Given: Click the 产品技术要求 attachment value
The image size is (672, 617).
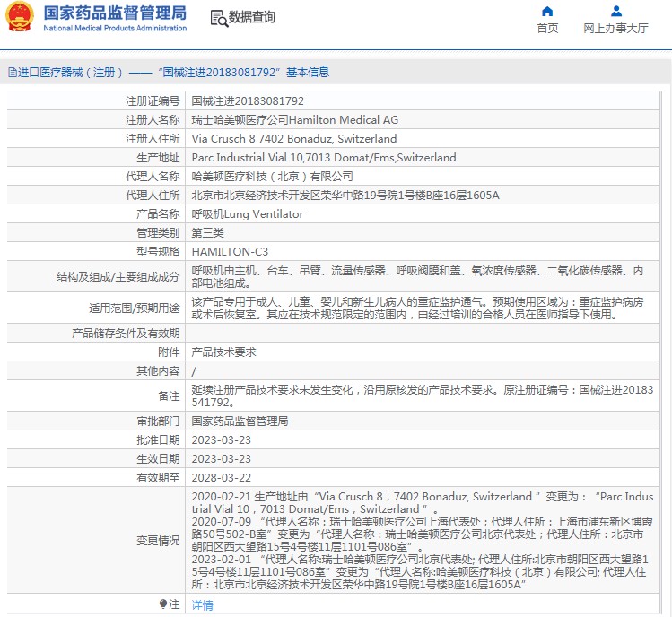Looking at the screenshot, I should coord(224,352).
